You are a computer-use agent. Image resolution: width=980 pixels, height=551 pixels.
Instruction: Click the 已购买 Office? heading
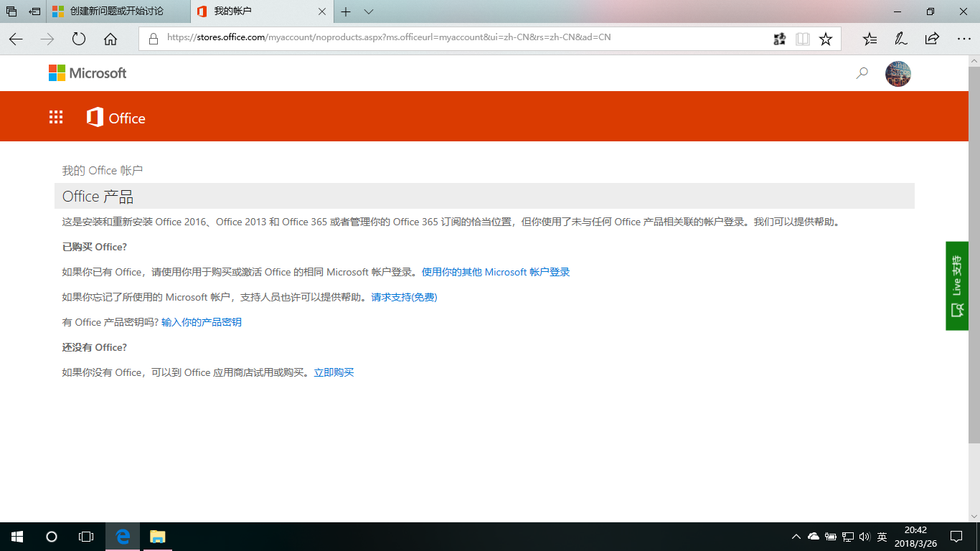[95, 247]
